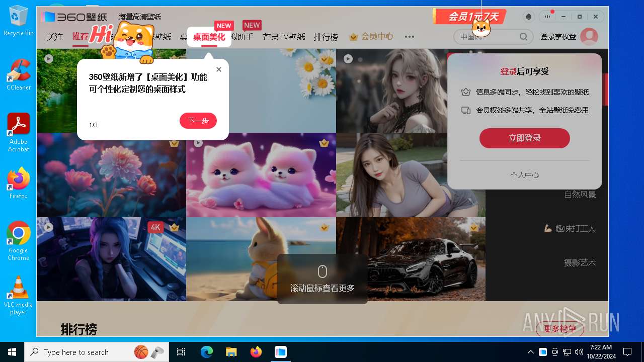This screenshot has width=644, height=362.
Task: Select 360壁纸 app in the taskbar
Action: tap(280, 352)
